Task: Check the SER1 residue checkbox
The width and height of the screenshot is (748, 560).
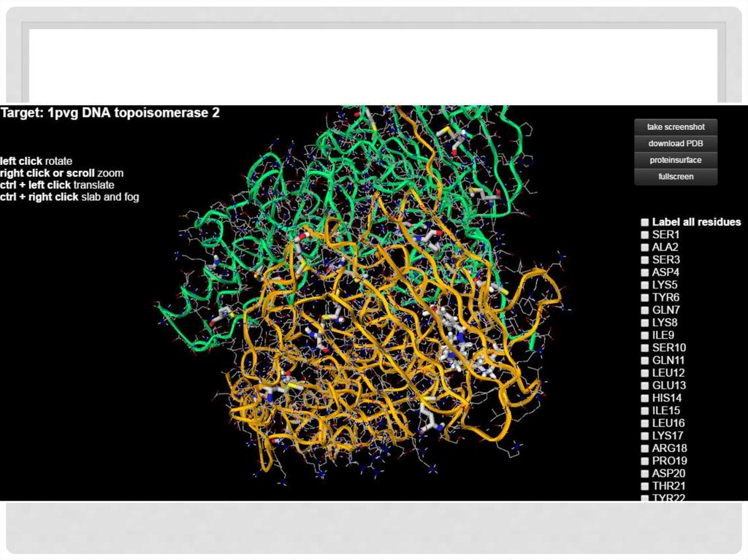Action: pyautogui.click(x=645, y=235)
